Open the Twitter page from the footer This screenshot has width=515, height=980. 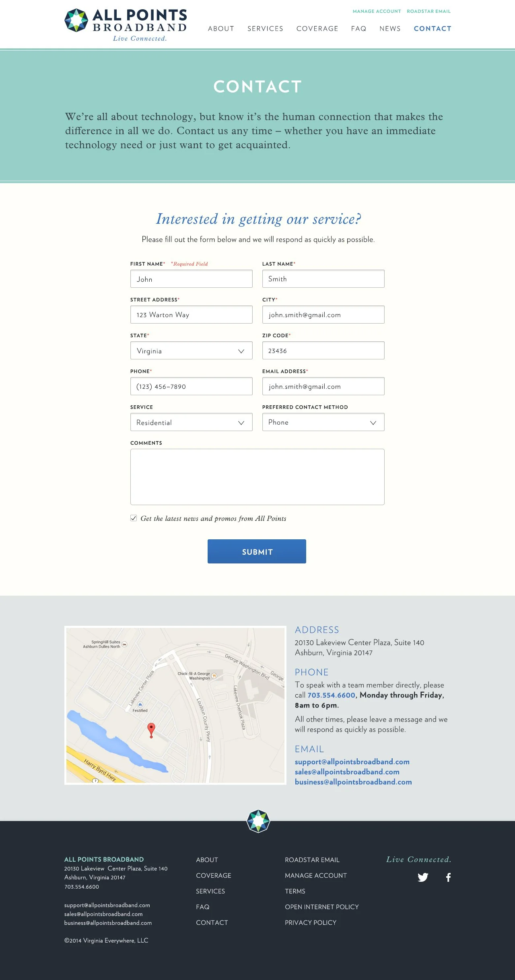click(423, 877)
